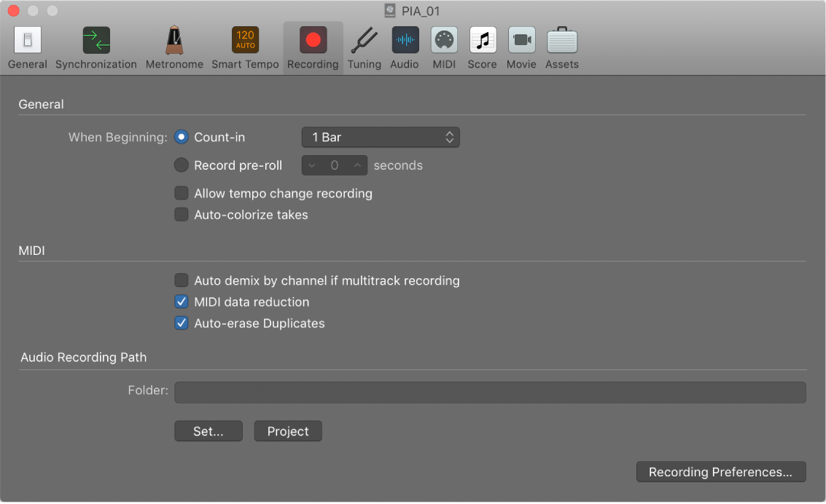Enable Allow tempo change recording
The image size is (826, 504).
[x=181, y=193]
